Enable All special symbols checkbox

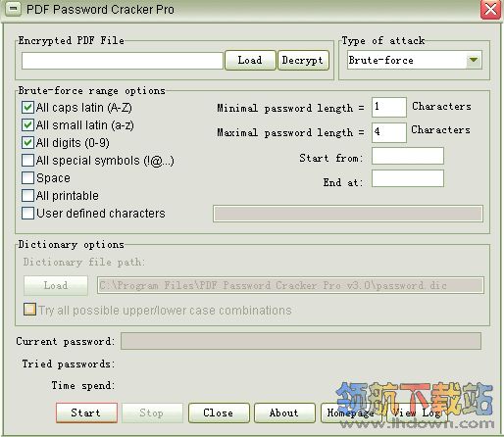tap(27, 161)
